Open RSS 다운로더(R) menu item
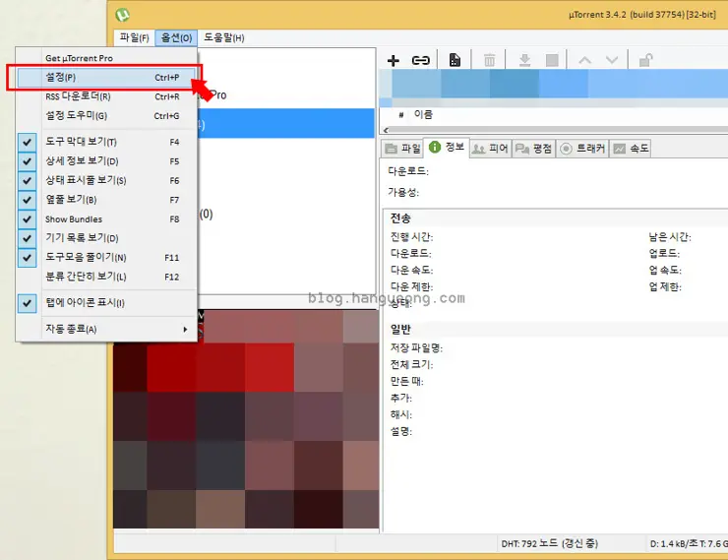Viewport: 728px width, 560px height. coord(106,96)
